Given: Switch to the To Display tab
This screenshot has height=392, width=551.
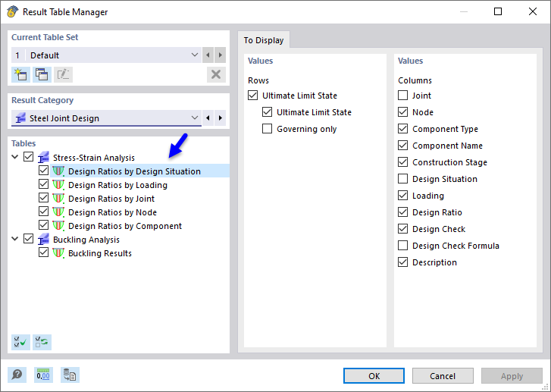Looking at the screenshot, I should click(264, 40).
